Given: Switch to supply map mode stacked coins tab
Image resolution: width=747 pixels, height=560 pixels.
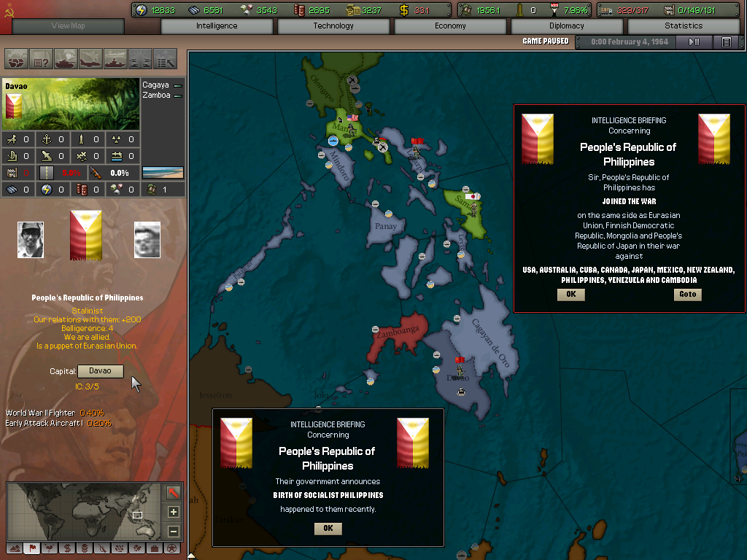Looking at the screenshot, I should pyautogui.click(x=85, y=548).
